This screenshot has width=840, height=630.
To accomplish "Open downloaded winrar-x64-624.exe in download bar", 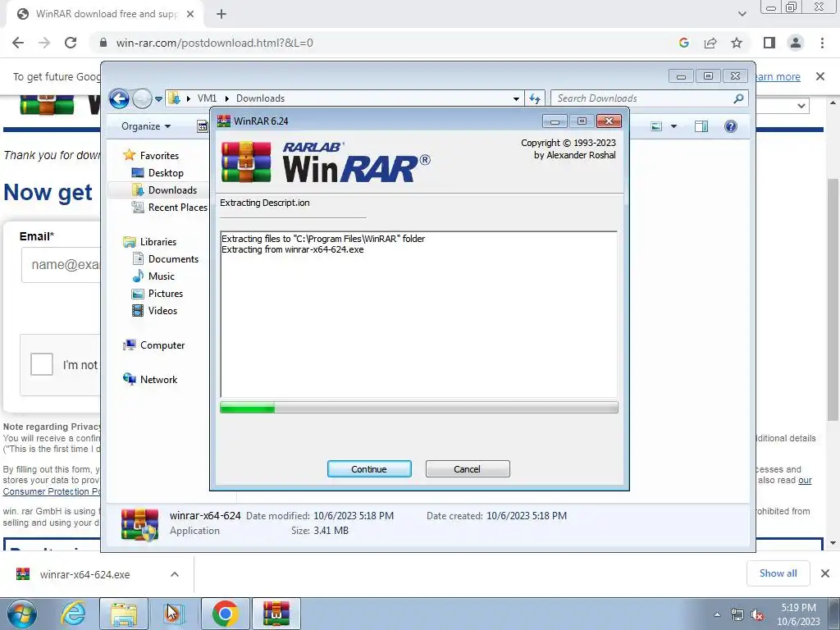I will click(x=84, y=574).
